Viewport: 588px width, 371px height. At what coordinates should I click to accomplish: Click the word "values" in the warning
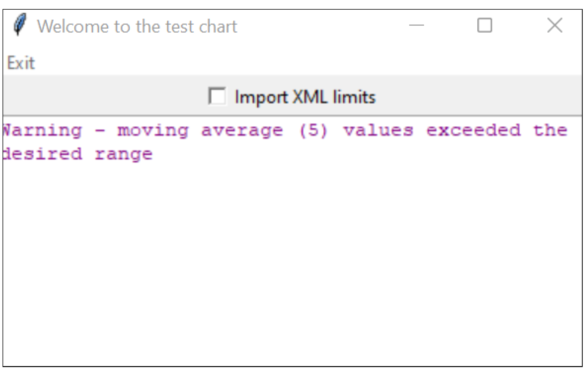[378, 130]
